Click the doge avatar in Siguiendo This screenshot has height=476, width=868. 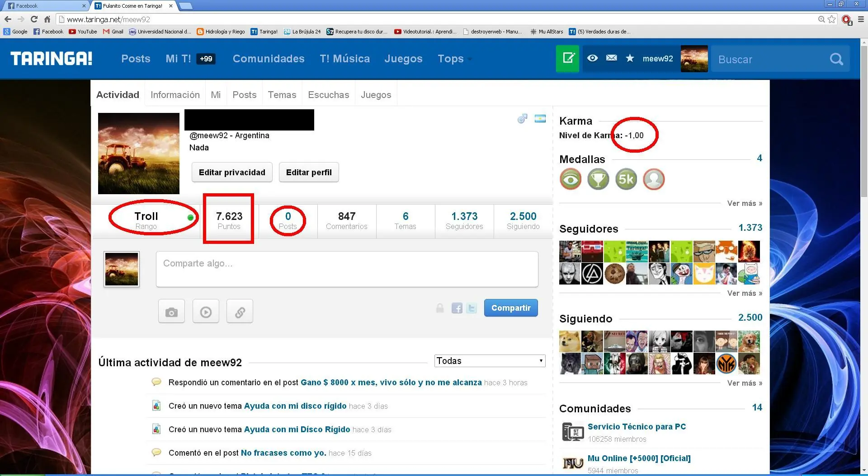[570, 341]
